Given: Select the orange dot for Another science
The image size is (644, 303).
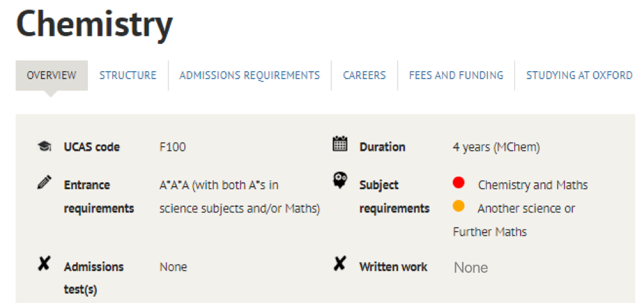Looking at the screenshot, I should pyautogui.click(x=458, y=206).
